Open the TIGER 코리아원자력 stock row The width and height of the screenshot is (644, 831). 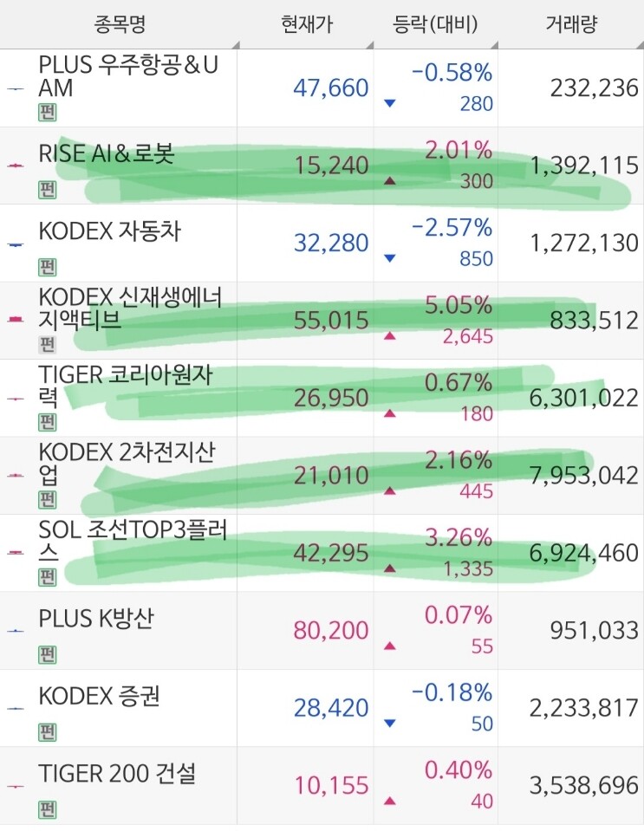[322, 398]
